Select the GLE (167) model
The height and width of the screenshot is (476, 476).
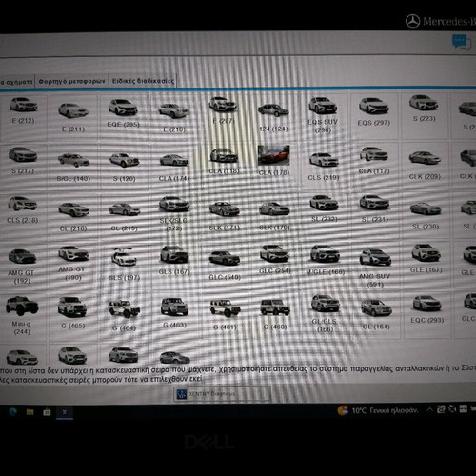[x=426, y=265]
